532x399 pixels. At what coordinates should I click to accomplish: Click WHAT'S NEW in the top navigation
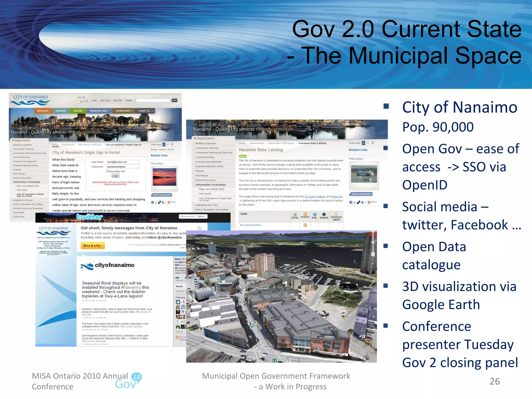(105, 101)
